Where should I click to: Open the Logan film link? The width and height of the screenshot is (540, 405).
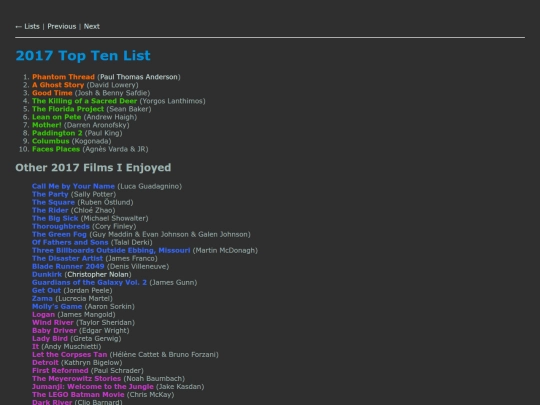(x=43, y=314)
